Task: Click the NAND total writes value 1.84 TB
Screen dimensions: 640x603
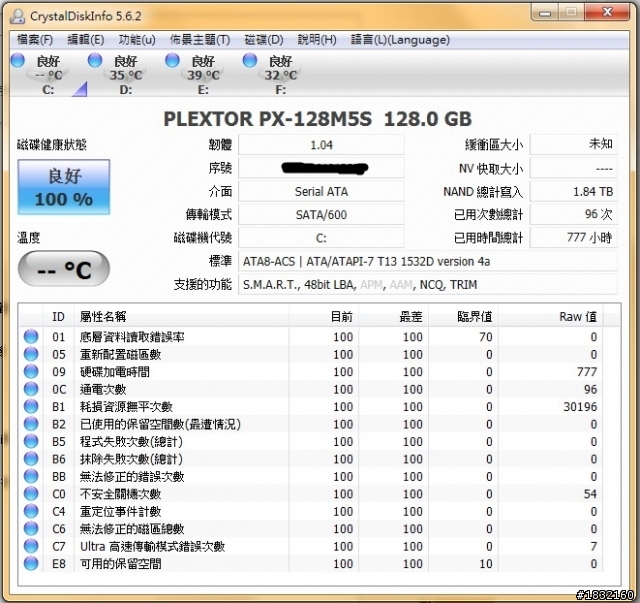Action: tap(573, 191)
